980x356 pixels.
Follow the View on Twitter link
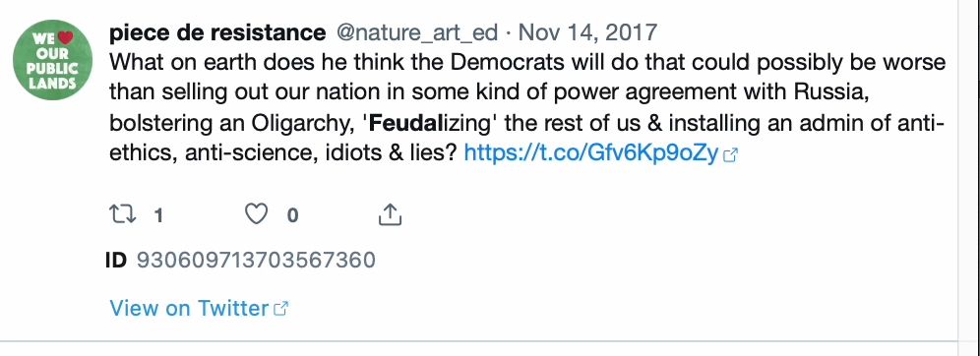[189, 308]
